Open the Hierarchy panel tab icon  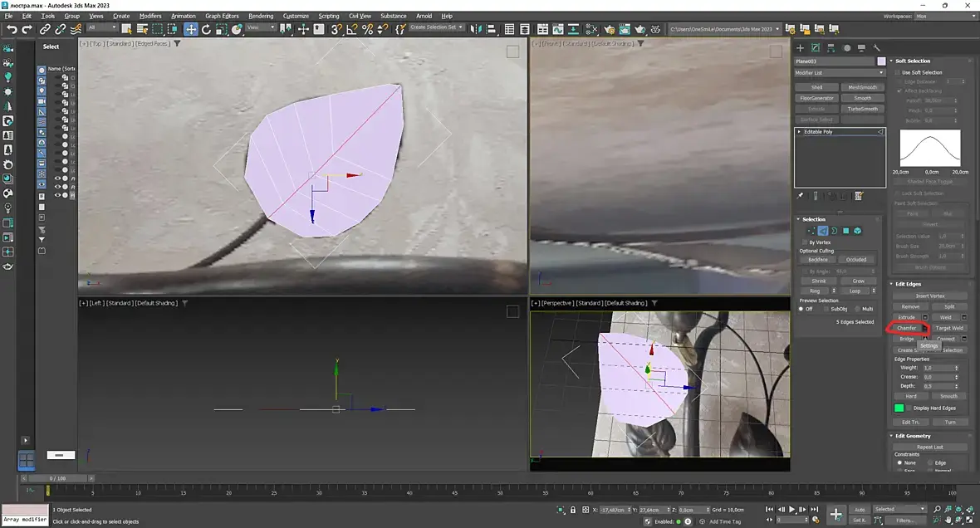[831, 47]
